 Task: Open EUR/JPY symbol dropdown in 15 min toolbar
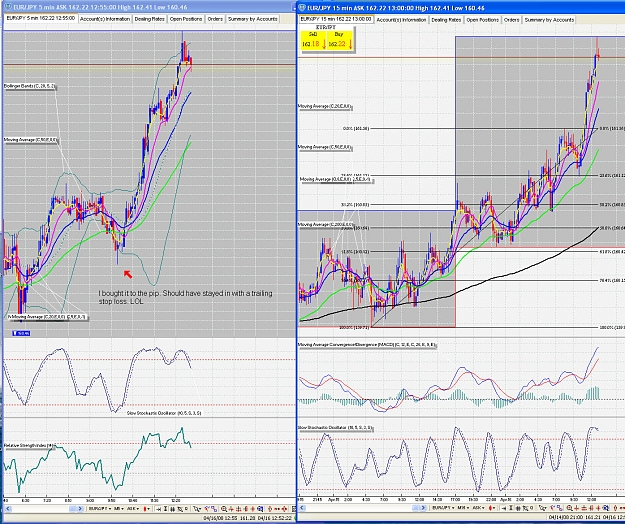pyautogui.click(x=443, y=508)
